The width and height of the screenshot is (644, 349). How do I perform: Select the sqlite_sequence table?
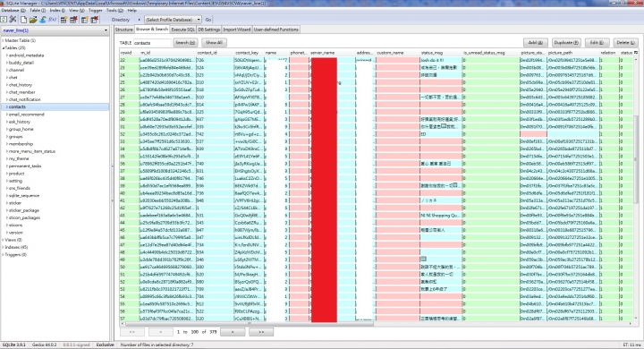coord(24,196)
